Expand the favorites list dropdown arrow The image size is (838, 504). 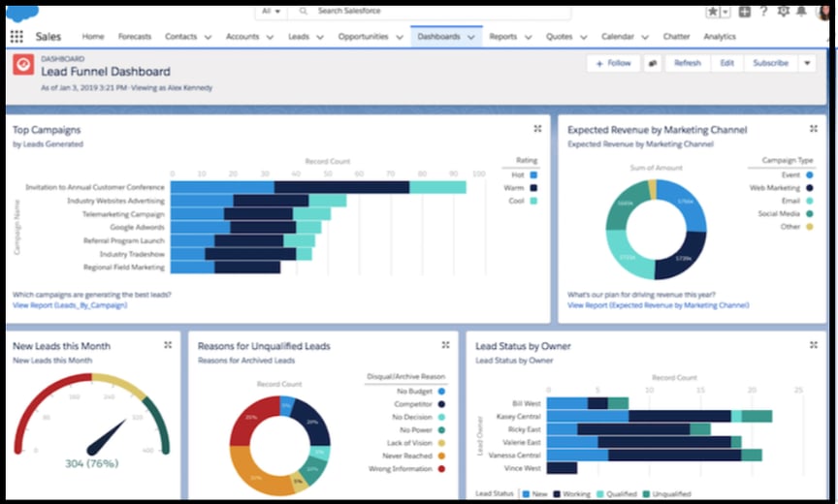tap(725, 12)
